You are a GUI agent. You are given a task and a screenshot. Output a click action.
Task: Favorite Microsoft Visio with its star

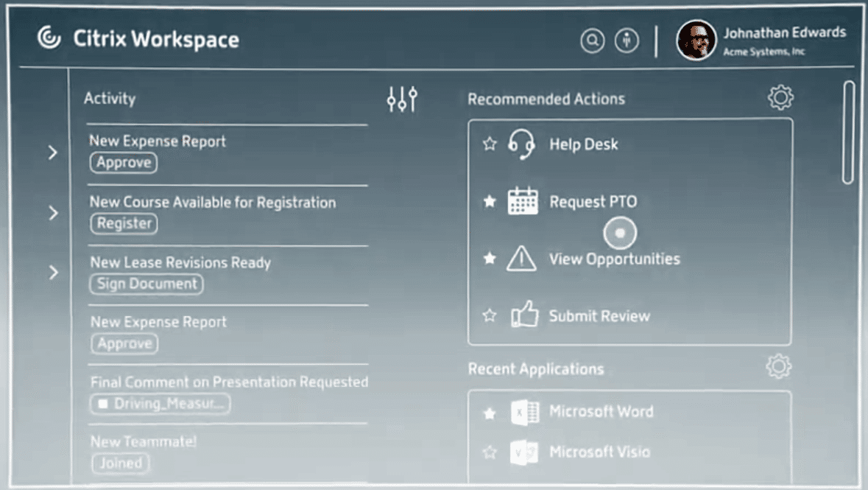click(x=490, y=452)
